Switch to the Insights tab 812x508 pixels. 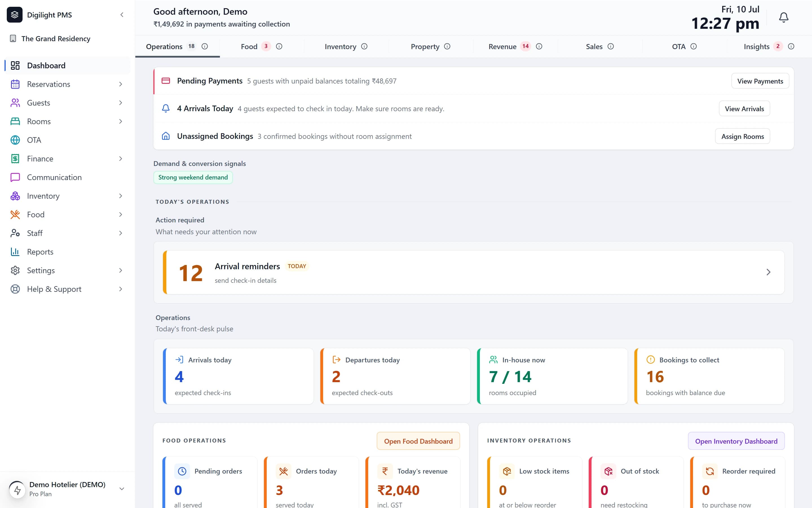(769, 46)
